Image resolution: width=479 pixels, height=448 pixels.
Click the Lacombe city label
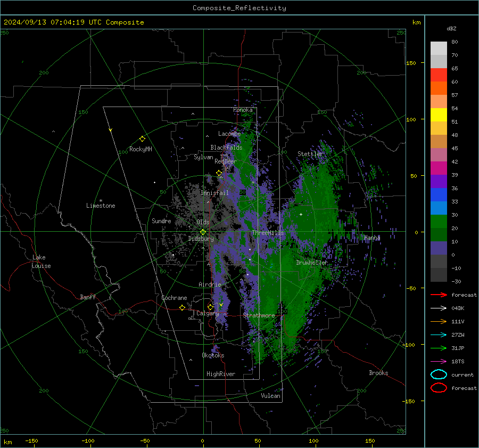pyautogui.click(x=229, y=134)
